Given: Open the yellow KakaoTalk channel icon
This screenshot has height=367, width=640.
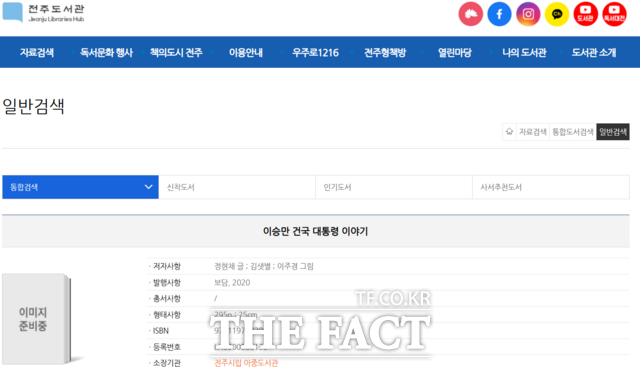Looking at the screenshot, I should click(557, 14).
